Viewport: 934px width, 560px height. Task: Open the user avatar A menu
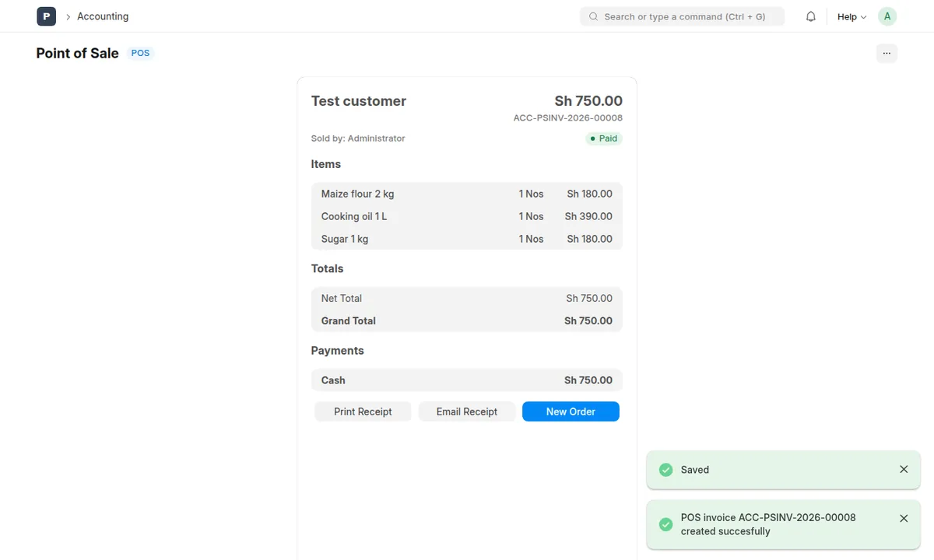(887, 16)
